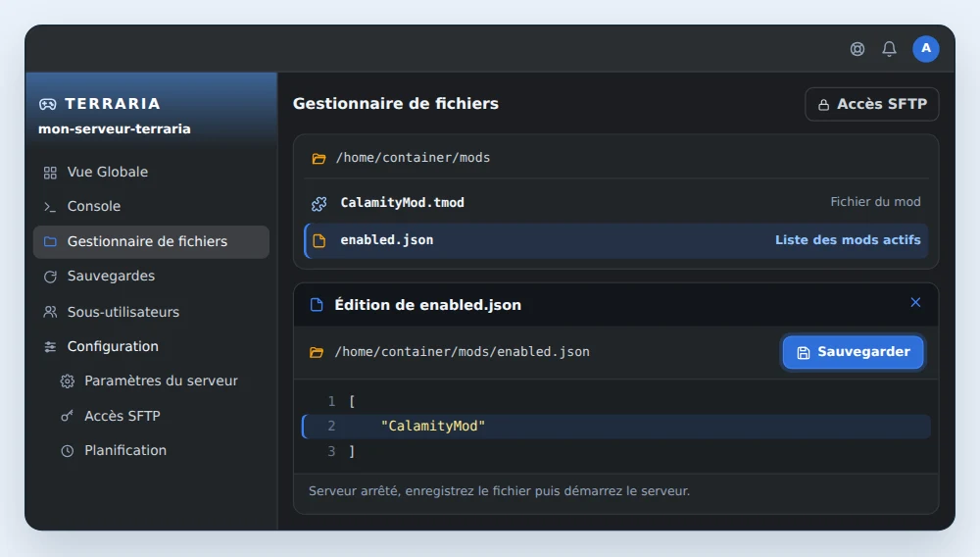The image size is (980, 557).
Task: Click the mon-serveur-terraria server name
Action: [115, 128]
